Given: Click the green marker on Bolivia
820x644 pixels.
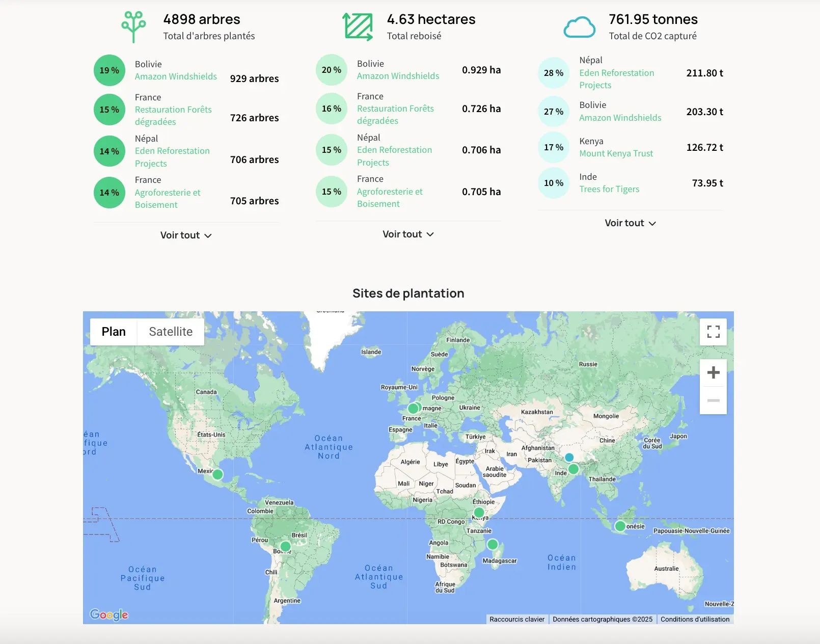Looking at the screenshot, I should click(285, 546).
